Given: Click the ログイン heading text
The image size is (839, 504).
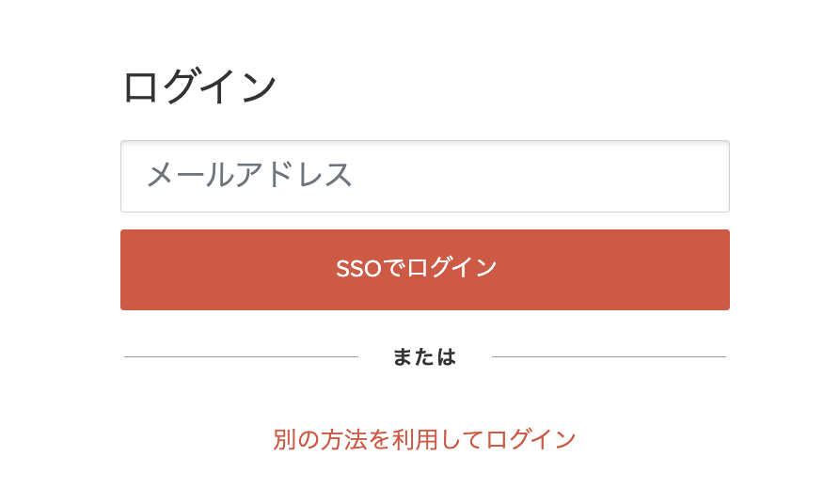Looking at the screenshot, I should tap(199, 86).
